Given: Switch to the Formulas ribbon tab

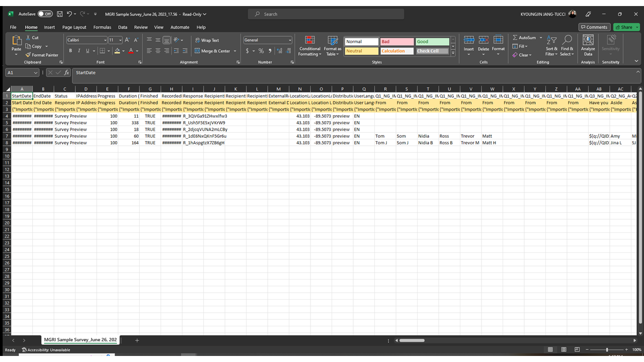Looking at the screenshot, I should 102,27.
